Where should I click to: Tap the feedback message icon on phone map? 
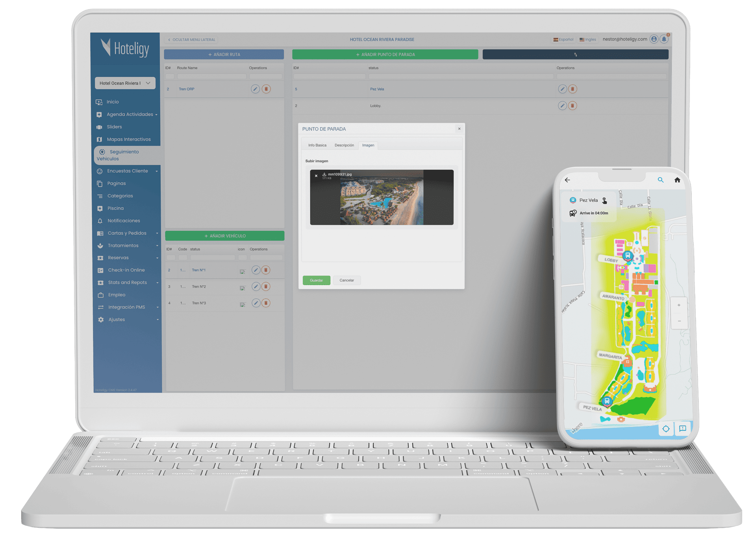pyautogui.click(x=683, y=429)
